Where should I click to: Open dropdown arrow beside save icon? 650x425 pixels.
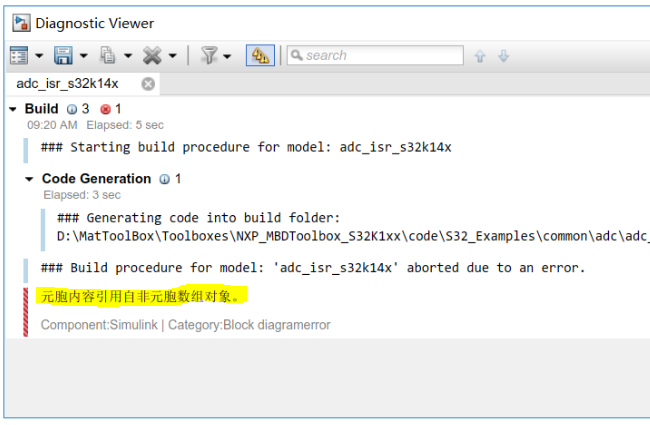tap(84, 56)
